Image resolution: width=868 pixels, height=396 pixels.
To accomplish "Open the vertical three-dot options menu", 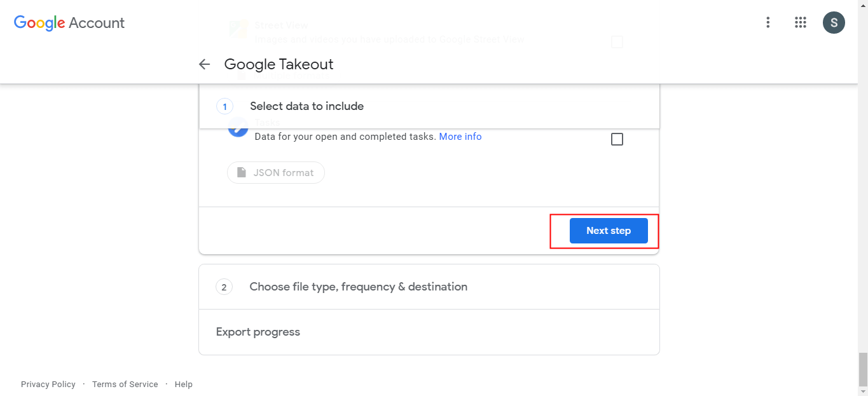I will click(768, 23).
